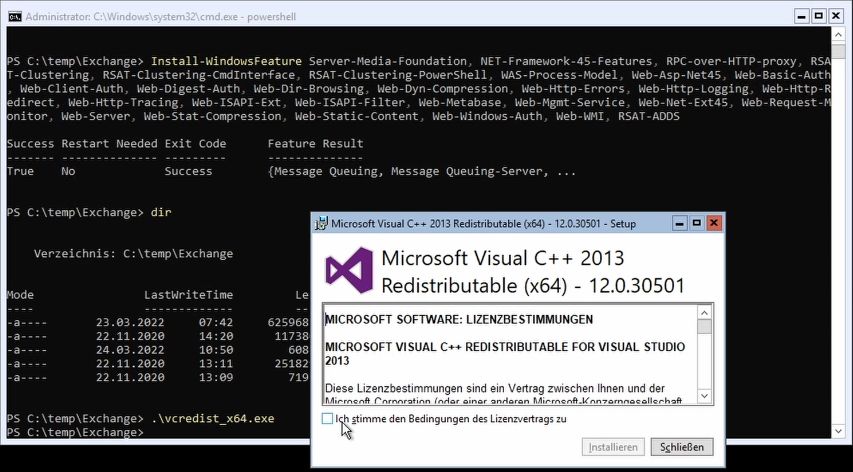The width and height of the screenshot is (853, 472).
Task: Click the '.\vcredist_x64.exe' command in the console
Action: click(213, 418)
